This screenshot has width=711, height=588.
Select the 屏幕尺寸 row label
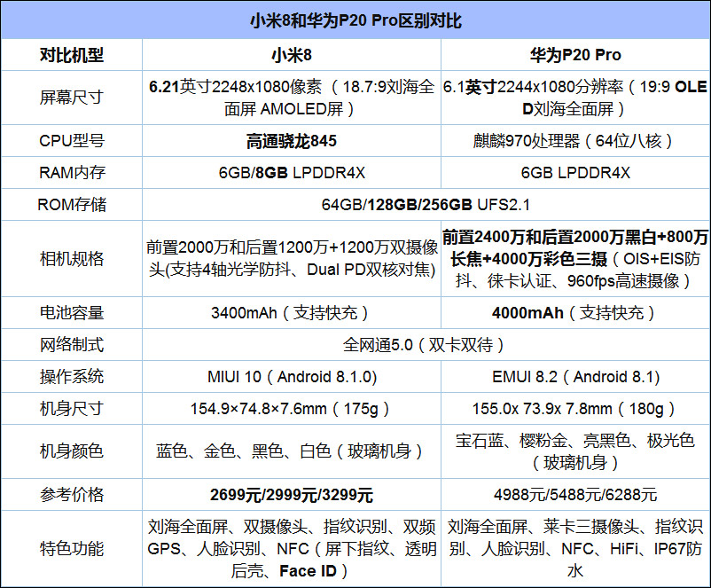tap(72, 98)
